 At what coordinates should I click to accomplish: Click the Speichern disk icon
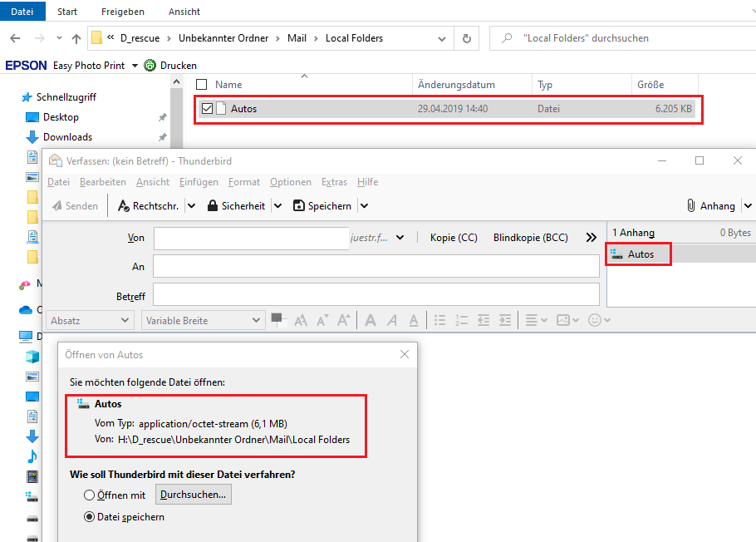(299, 205)
